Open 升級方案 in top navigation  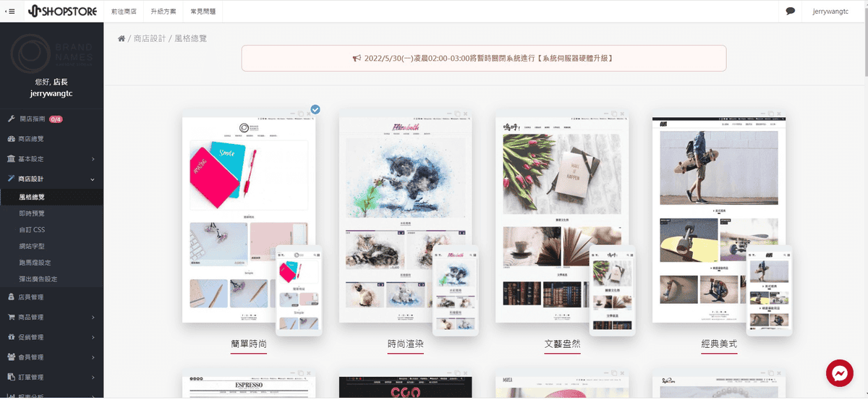[163, 12]
